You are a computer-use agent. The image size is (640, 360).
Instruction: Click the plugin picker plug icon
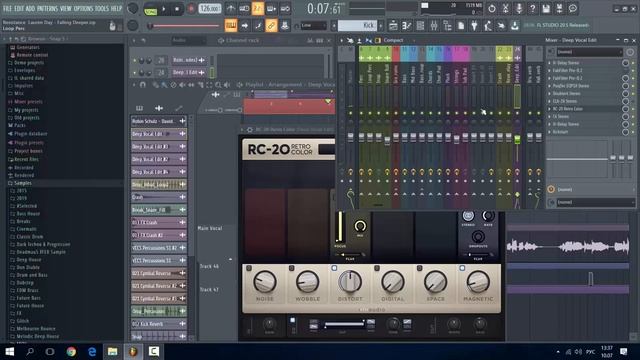point(474,26)
